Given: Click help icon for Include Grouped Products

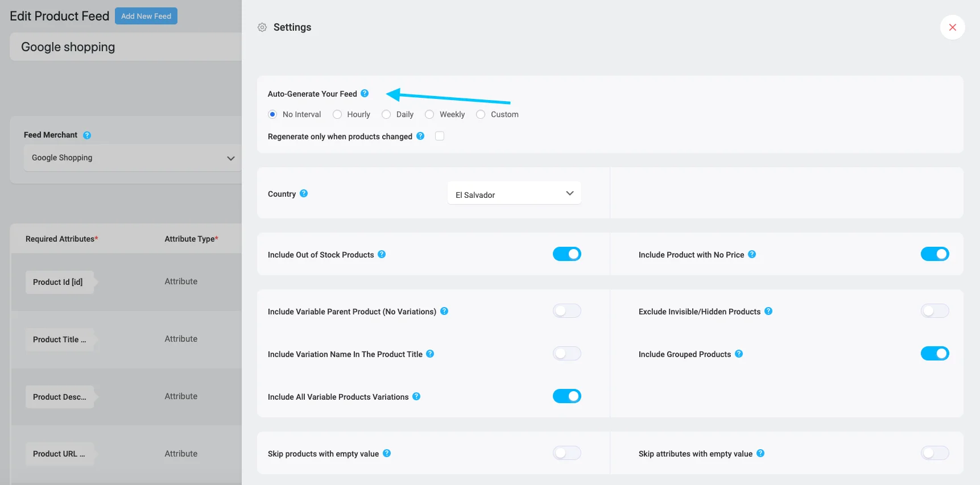Looking at the screenshot, I should (x=739, y=354).
